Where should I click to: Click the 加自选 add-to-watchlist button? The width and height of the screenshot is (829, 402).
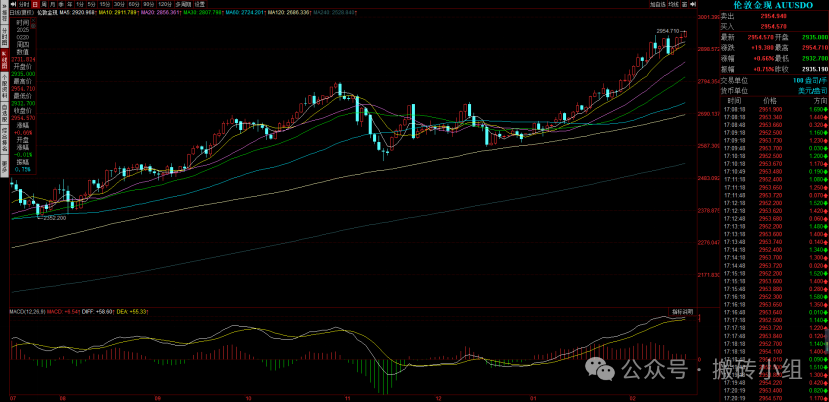click(x=658, y=4)
